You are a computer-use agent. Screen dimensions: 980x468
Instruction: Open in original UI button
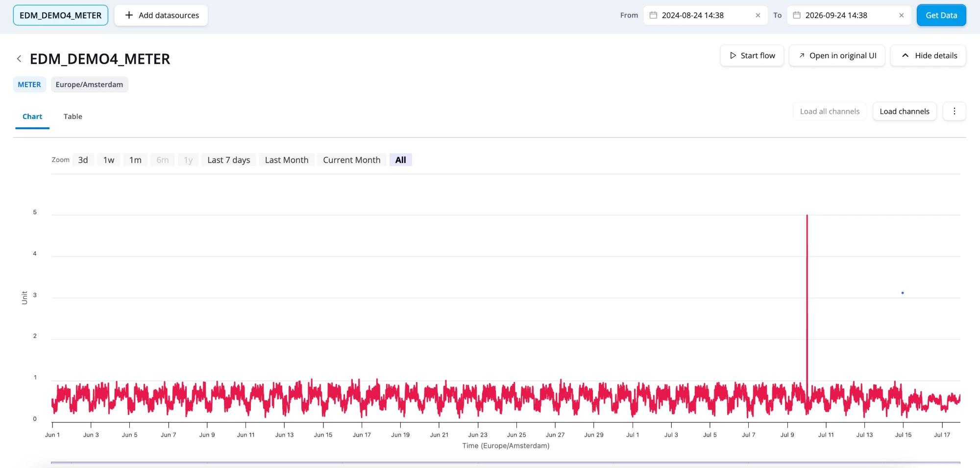click(837, 55)
